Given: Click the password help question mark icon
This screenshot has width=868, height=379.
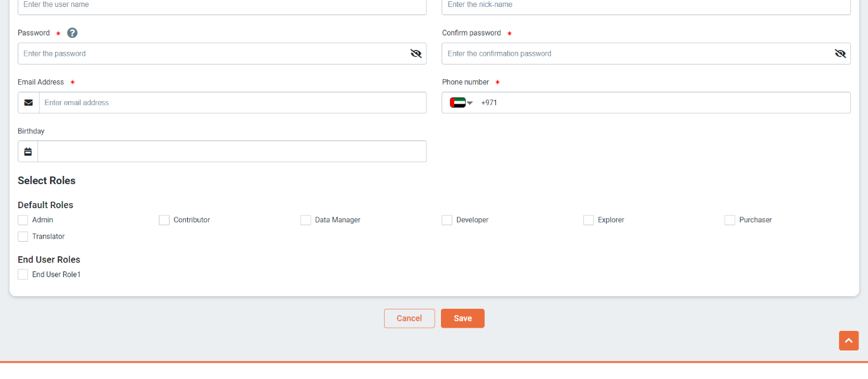Looking at the screenshot, I should [72, 33].
